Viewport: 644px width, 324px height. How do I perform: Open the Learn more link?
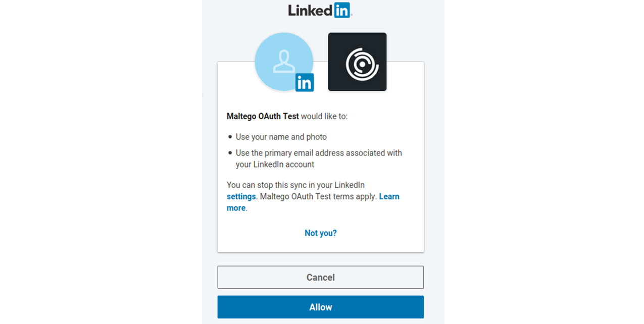click(x=389, y=196)
